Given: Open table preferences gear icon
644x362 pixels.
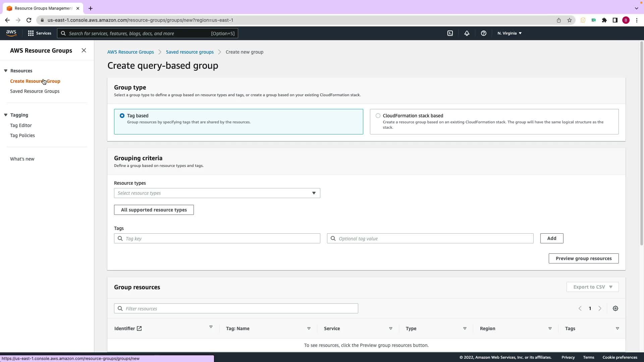Looking at the screenshot, I should 615,308.
